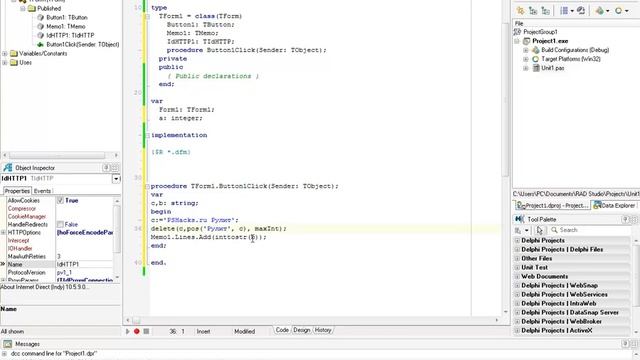Expand the Unit Test palette category
Image resolution: width=640 pixels, height=360 pixels.
(517, 267)
